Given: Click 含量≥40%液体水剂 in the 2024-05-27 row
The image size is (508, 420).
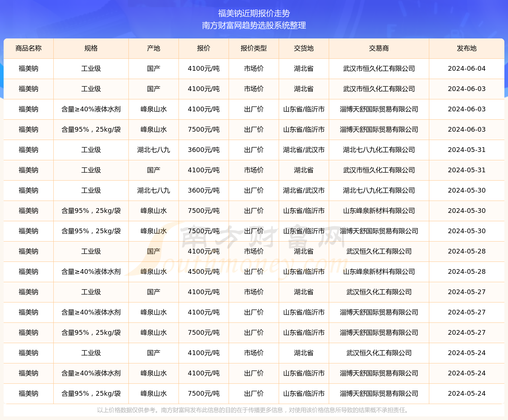Looking at the screenshot, I should 91,312.
